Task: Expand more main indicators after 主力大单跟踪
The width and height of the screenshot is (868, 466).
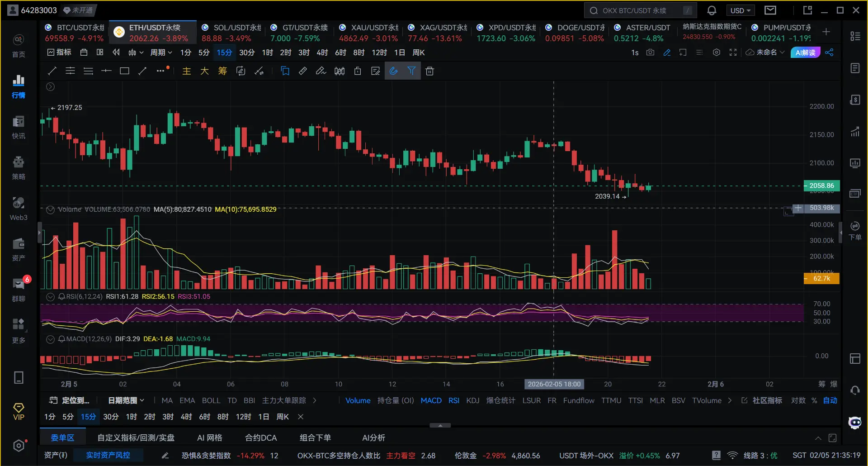Action: pyautogui.click(x=315, y=400)
